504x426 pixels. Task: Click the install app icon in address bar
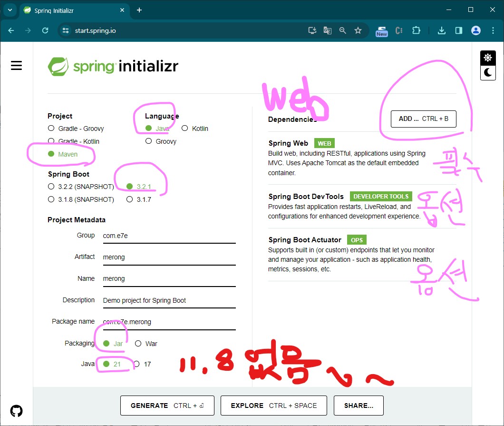[x=312, y=30]
